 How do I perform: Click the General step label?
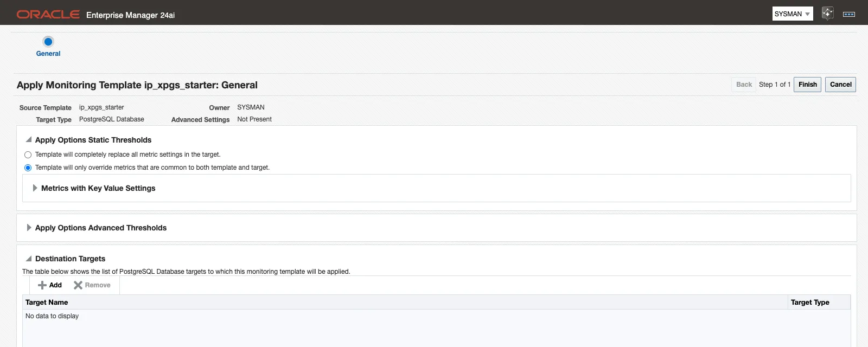click(x=48, y=54)
